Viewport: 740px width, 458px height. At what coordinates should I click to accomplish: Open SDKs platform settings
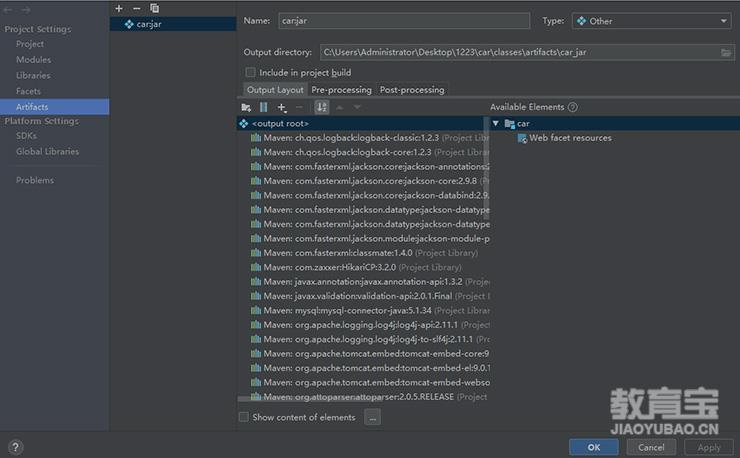pyautogui.click(x=26, y=136)
